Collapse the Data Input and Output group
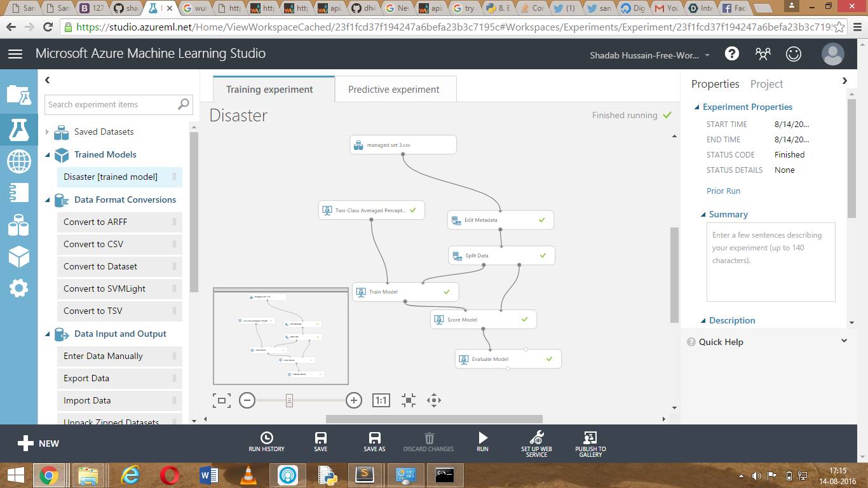This screenshot has width=868, height=488. tap(47, 334)
